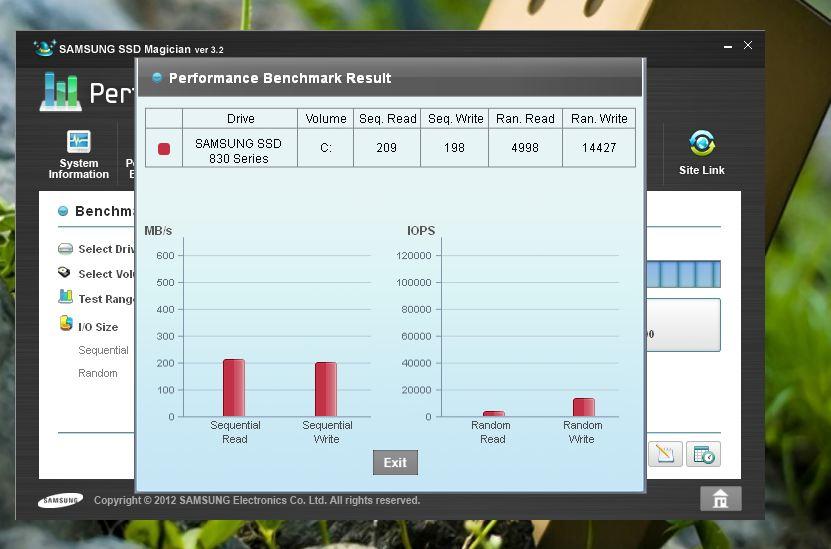Click the Samsung Magician wizard hat icon
The height and width of the screenshot is (549, 831).
[44, 48]
